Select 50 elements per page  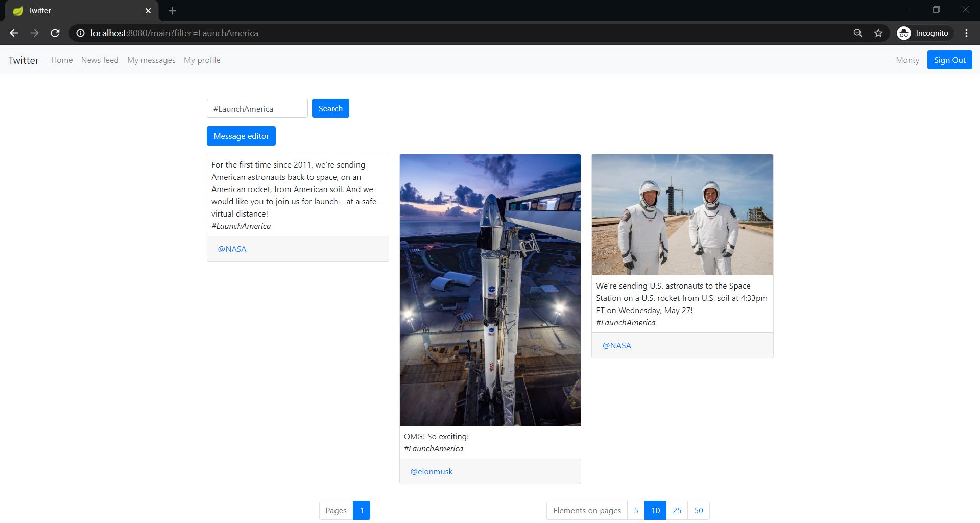[698, 510]
